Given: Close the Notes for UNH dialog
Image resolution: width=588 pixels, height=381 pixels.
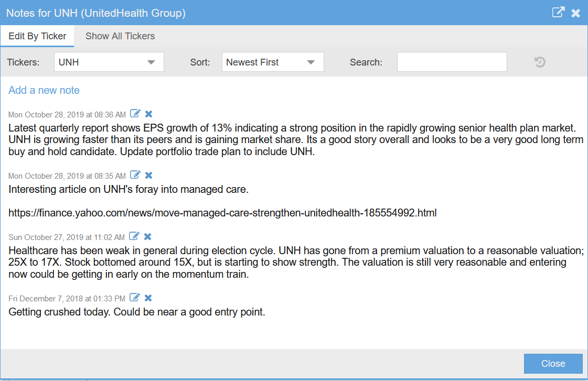Looking at the screenshot, I should tap(575, 13).
